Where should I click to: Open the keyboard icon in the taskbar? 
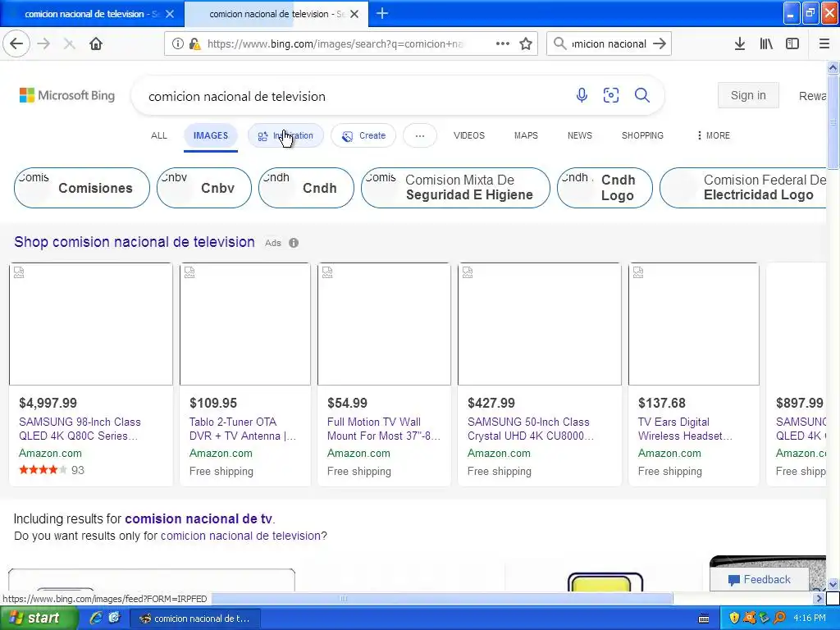coord(704,619)
